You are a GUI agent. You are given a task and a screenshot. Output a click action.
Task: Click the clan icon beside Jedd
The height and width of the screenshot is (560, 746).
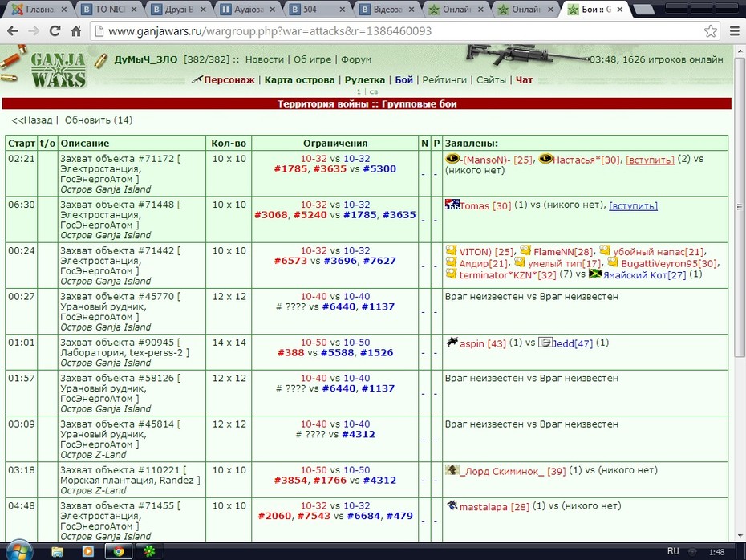[x=545, y=342]
